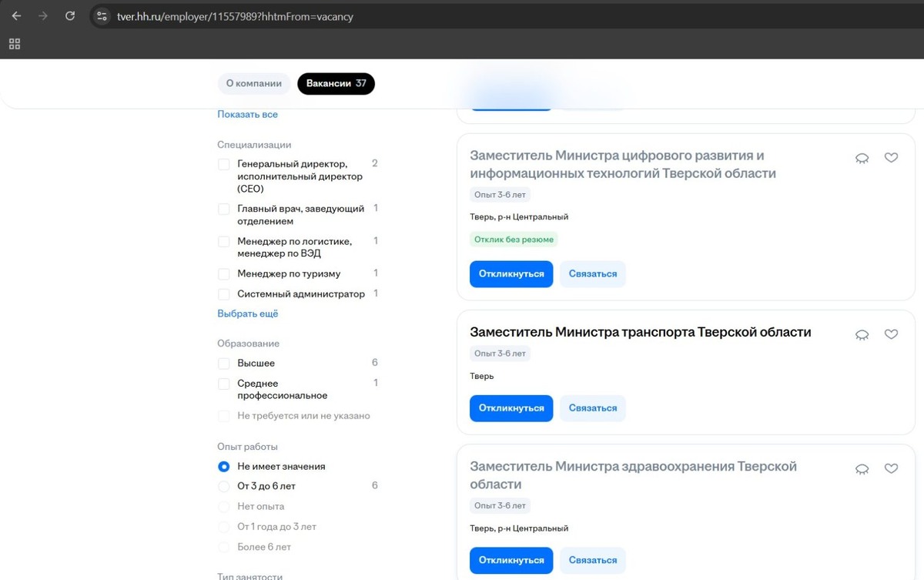Click the Специализации section heading
Screen dimensions: 924x580
[254, 145]
